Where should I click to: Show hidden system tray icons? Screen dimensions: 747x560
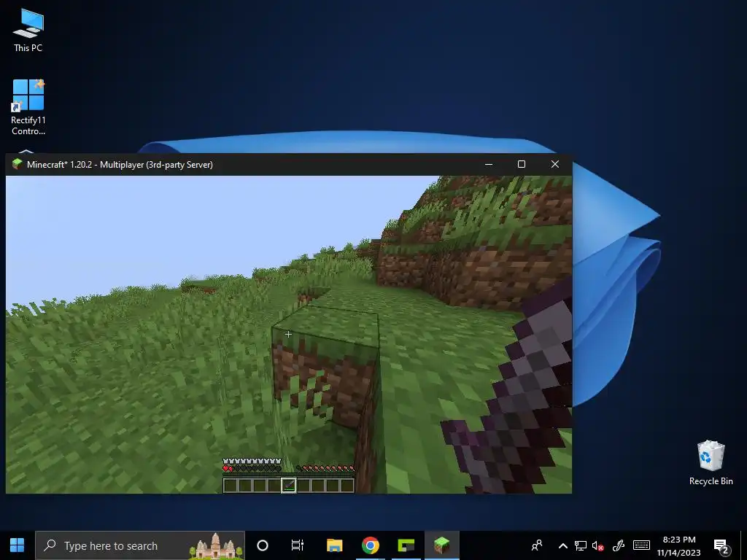click(x=562, y=545)
